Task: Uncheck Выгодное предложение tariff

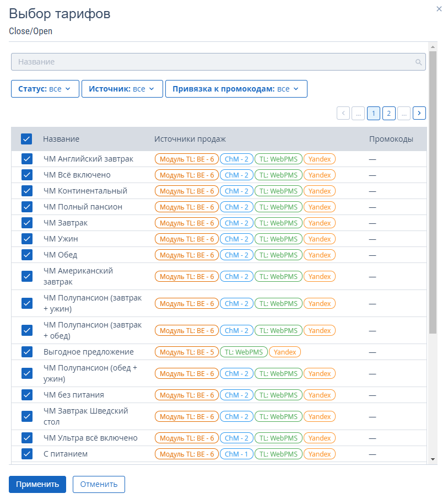Action: click(x=27, y=352)
